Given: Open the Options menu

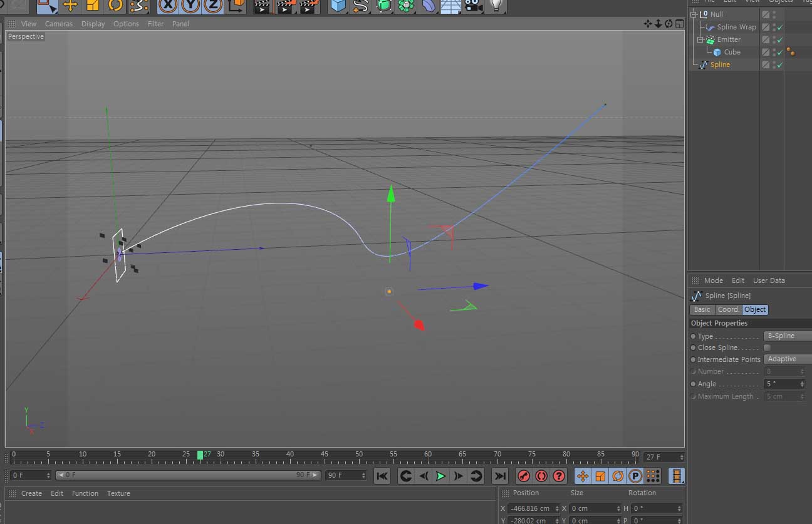Looking at the screenshot, I should [x=126, y=24].
